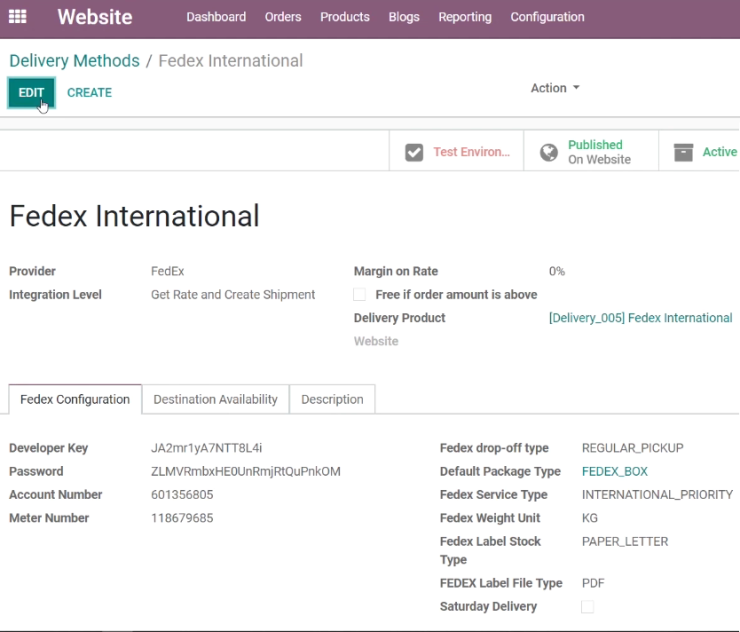Click the Active status label text
The height and width of the screenshot is (632, 740).
(x=720, y=152)
